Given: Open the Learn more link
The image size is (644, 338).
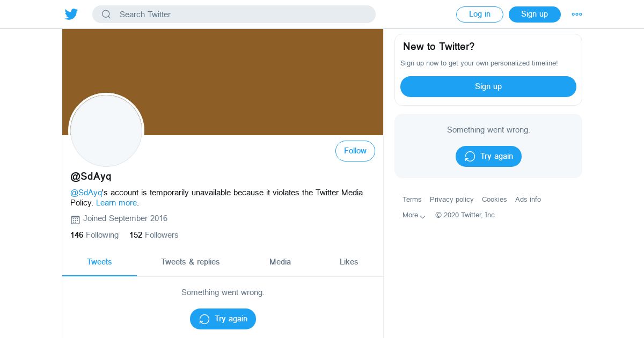Looking at the screenshot, I should pyautogui.click(x=116, y=203).
